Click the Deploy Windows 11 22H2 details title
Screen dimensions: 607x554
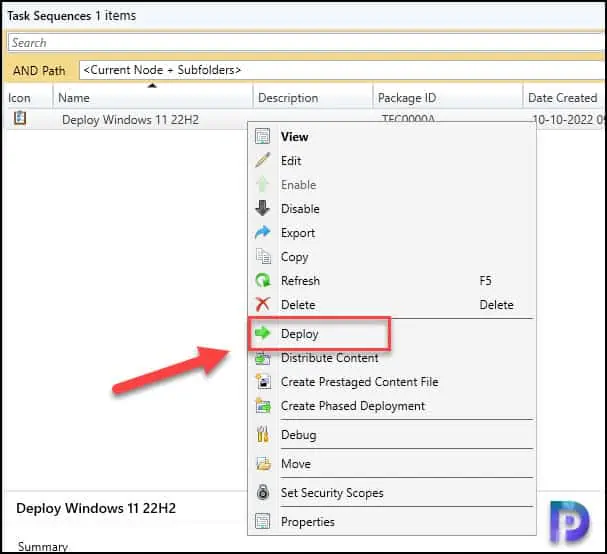point(96,508)
